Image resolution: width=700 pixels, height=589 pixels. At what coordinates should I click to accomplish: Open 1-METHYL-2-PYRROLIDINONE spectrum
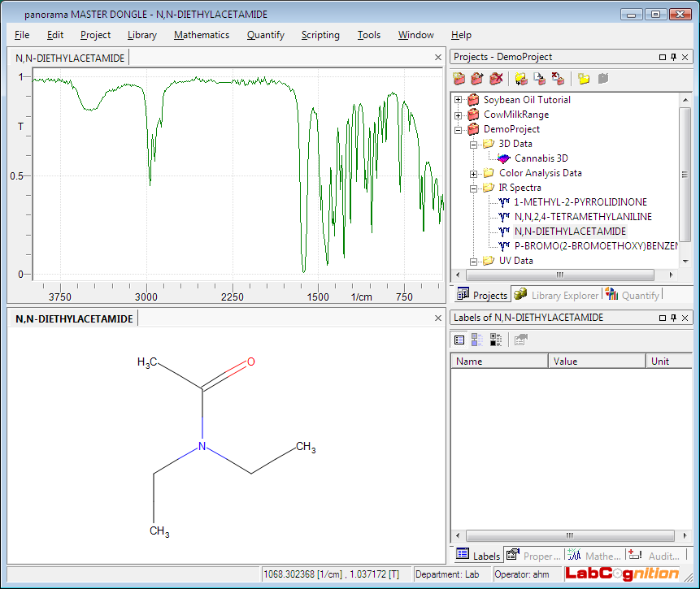tap(580, 202)
